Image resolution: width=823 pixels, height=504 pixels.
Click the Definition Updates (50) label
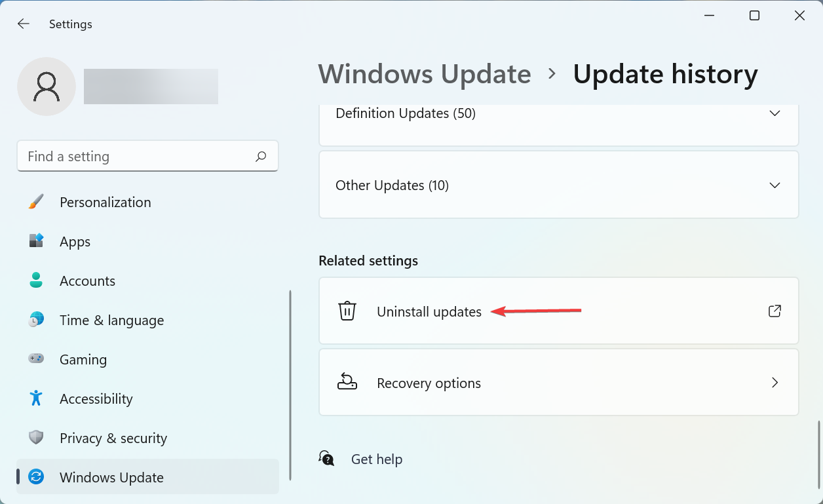(406, 113)
